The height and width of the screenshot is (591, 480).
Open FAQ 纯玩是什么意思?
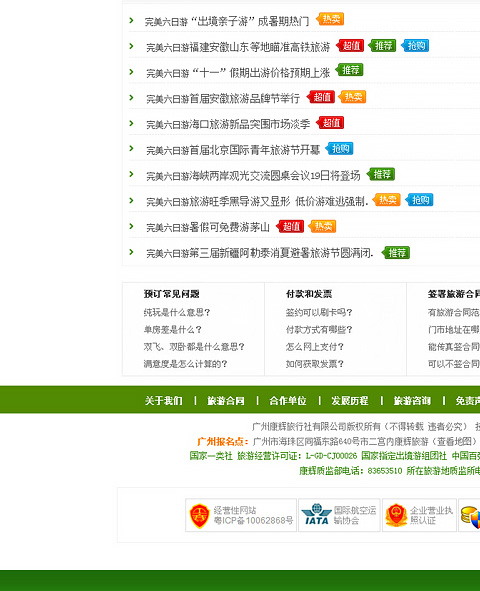[177, 312]
